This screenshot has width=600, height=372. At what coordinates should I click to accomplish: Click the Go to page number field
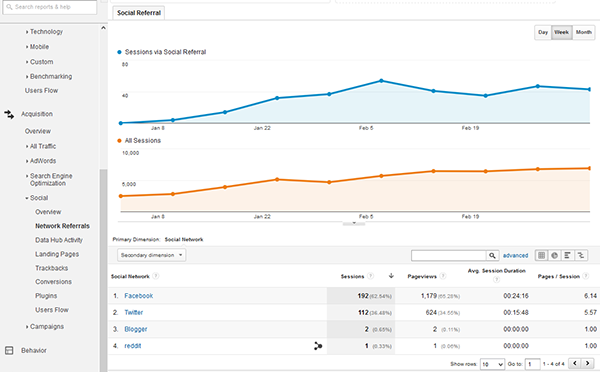pos(532,364)
